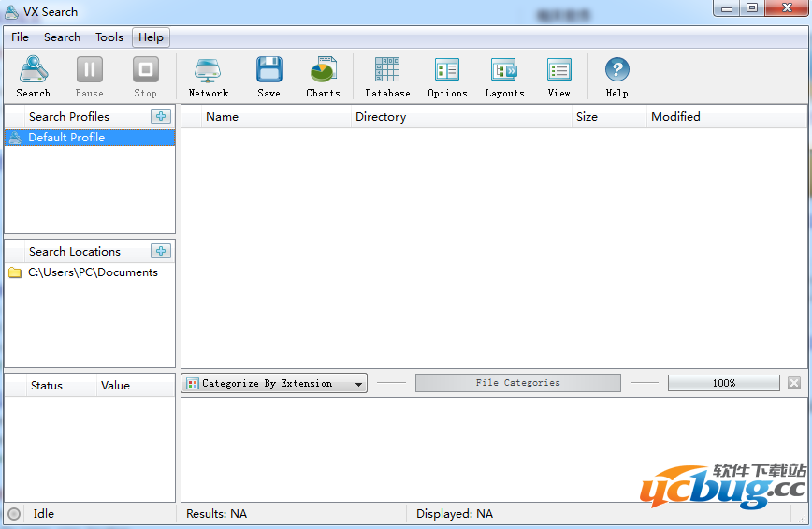This screenshot has height=529, width=812.
Task: Click the Displayed: NA status field
Action: 455,513
